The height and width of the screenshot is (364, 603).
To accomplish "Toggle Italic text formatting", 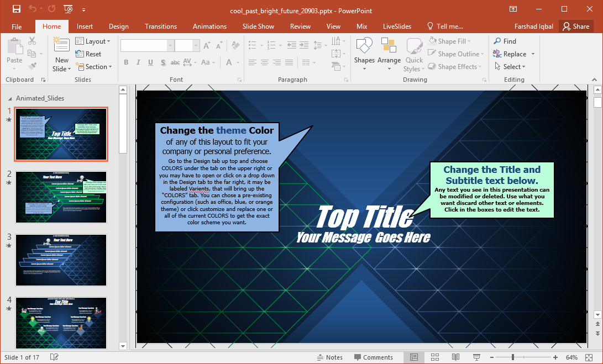I will [x=138, y=62].
